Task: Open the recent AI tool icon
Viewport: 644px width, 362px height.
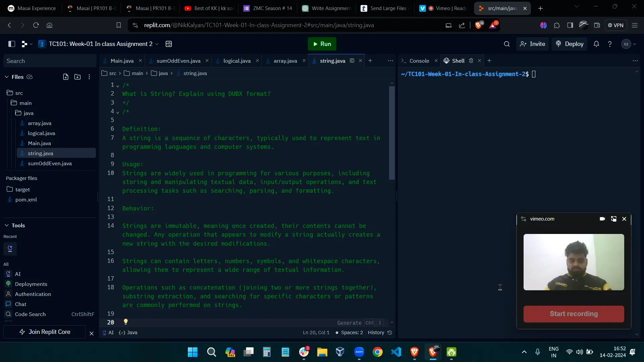Action: coord(10,249)
